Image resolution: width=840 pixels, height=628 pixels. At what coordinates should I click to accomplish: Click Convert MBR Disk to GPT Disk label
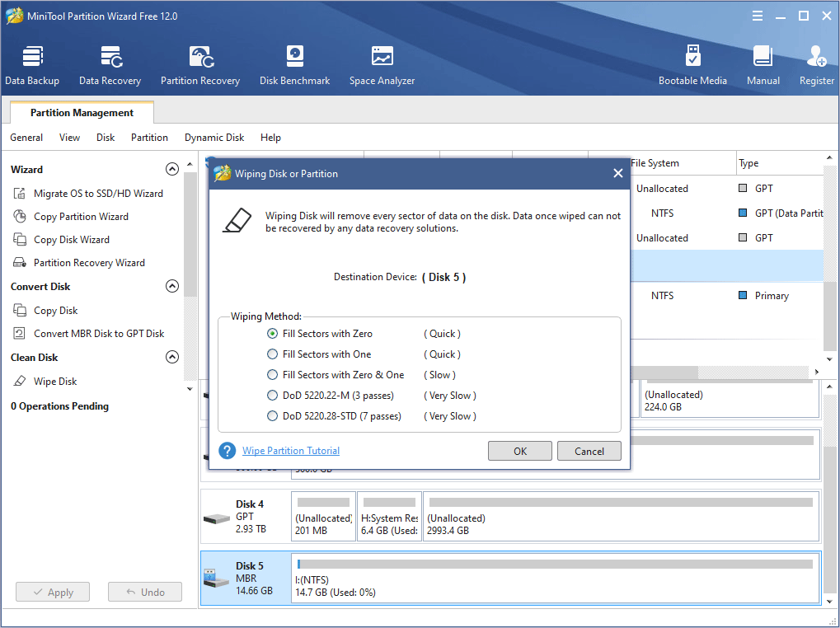click(x=99, y=334)
